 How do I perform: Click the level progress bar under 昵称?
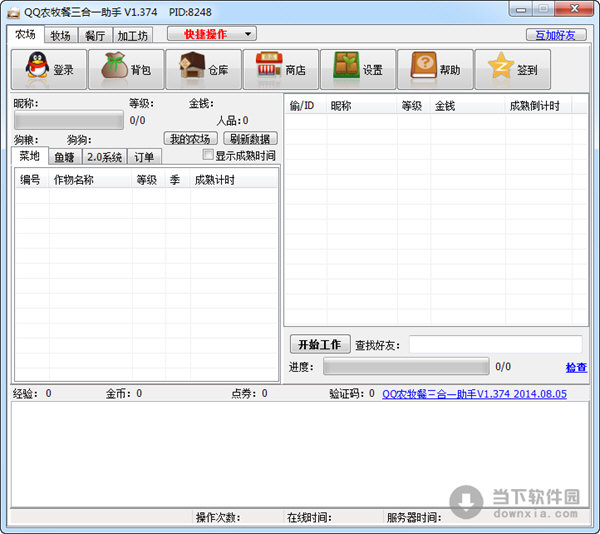[69, 120]
